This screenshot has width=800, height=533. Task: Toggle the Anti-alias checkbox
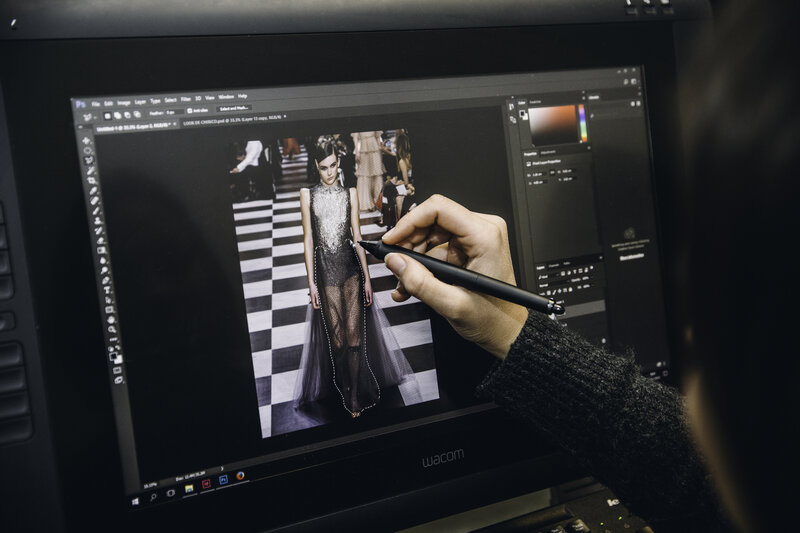click(x=190, y=111)
